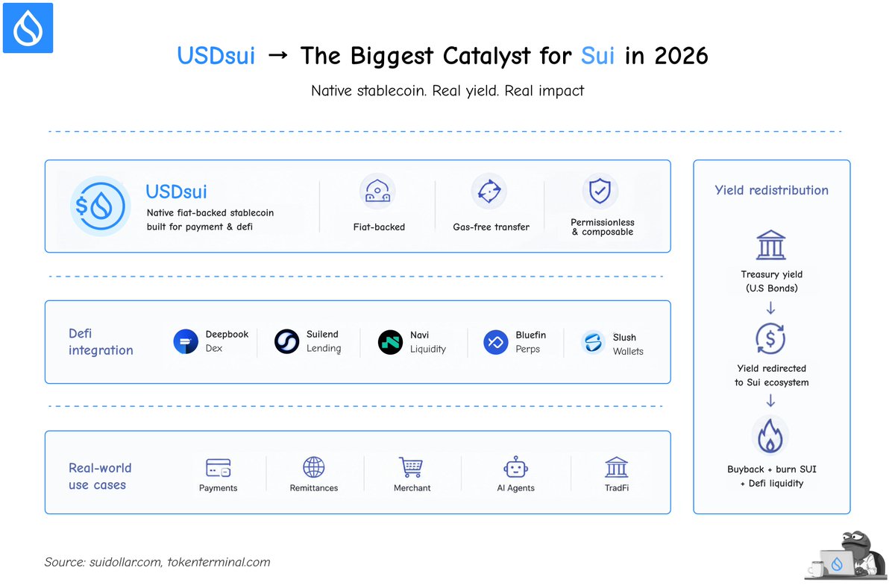Click the 'AI Agents' label
Viewport: 895px width, 588px height.
pos(515,488)
